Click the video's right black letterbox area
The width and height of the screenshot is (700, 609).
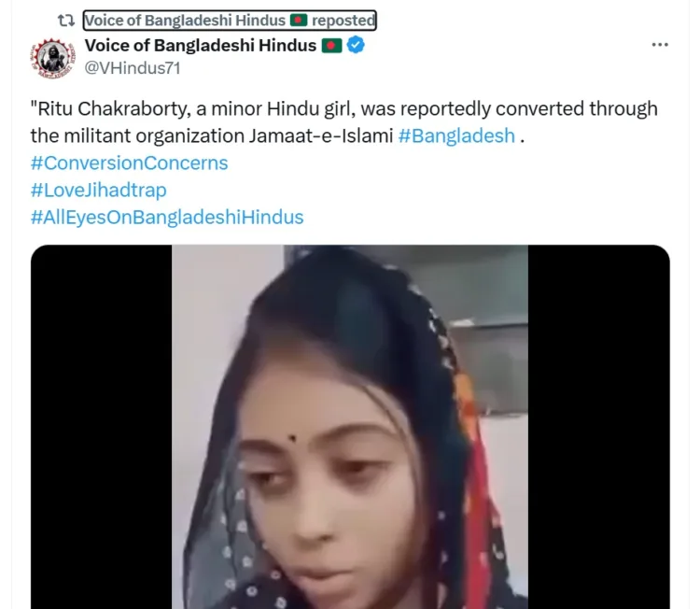click(598, 427)
